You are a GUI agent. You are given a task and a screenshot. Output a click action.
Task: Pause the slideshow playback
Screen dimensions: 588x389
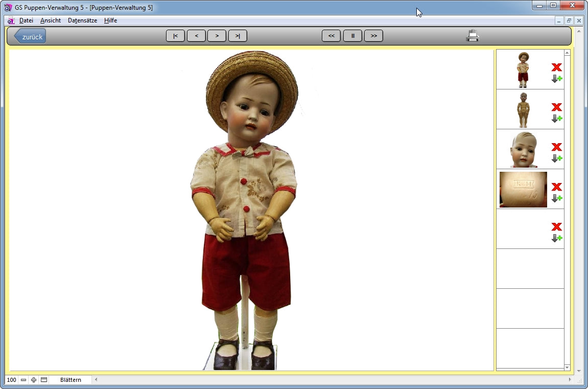coord(352,36)
